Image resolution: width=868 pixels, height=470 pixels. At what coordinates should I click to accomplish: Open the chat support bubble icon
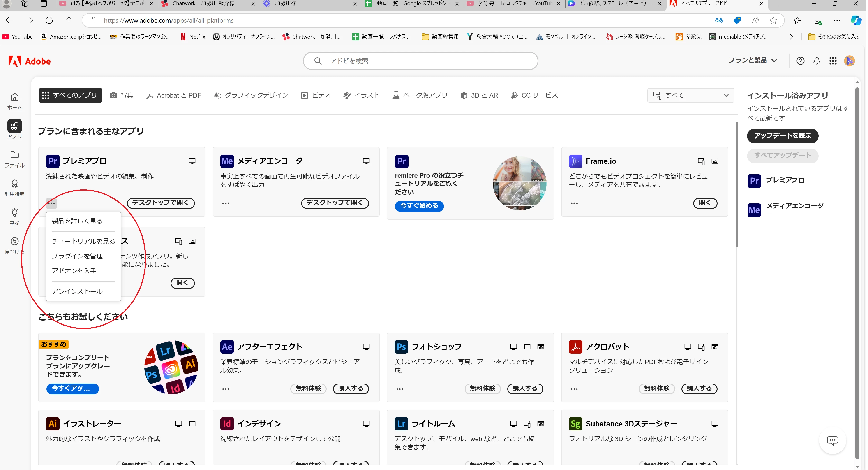point(833,441)
